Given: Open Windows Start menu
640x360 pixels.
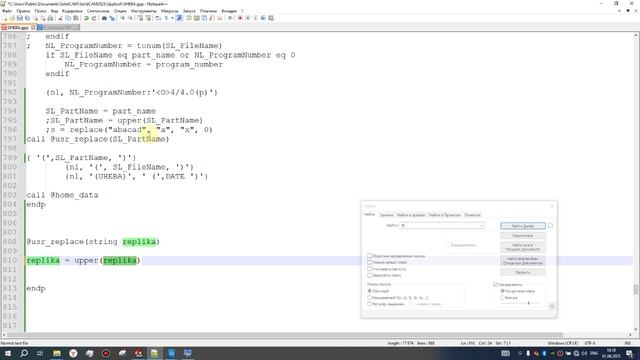Looking at the screenshot, I should pos(7,353).
